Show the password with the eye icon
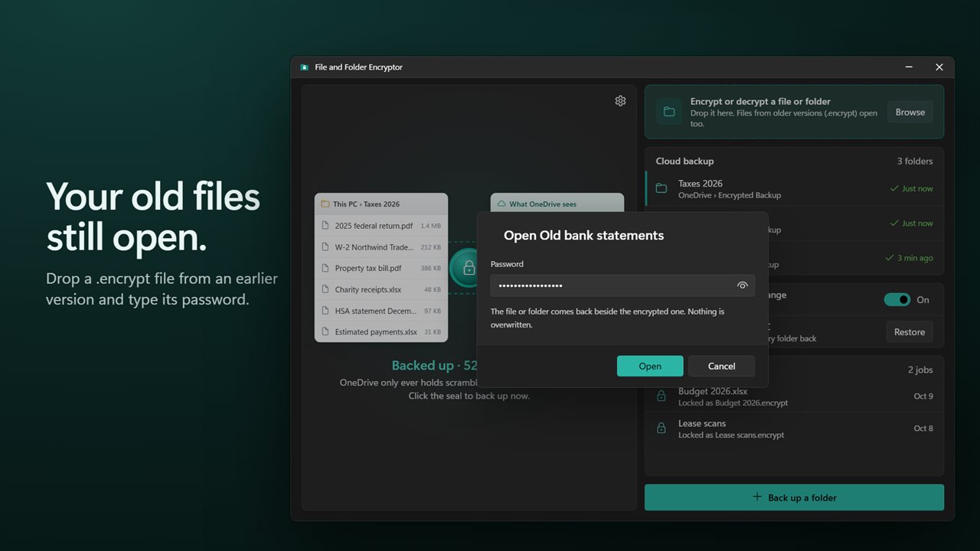This screenshot has width=980, height=551. [742, 285]
